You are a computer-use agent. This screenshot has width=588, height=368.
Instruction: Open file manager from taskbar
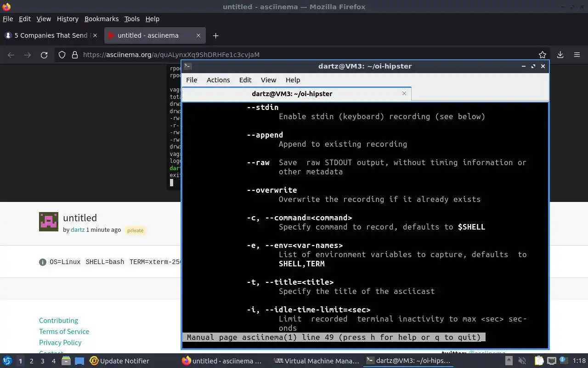[x=66, y=361]
